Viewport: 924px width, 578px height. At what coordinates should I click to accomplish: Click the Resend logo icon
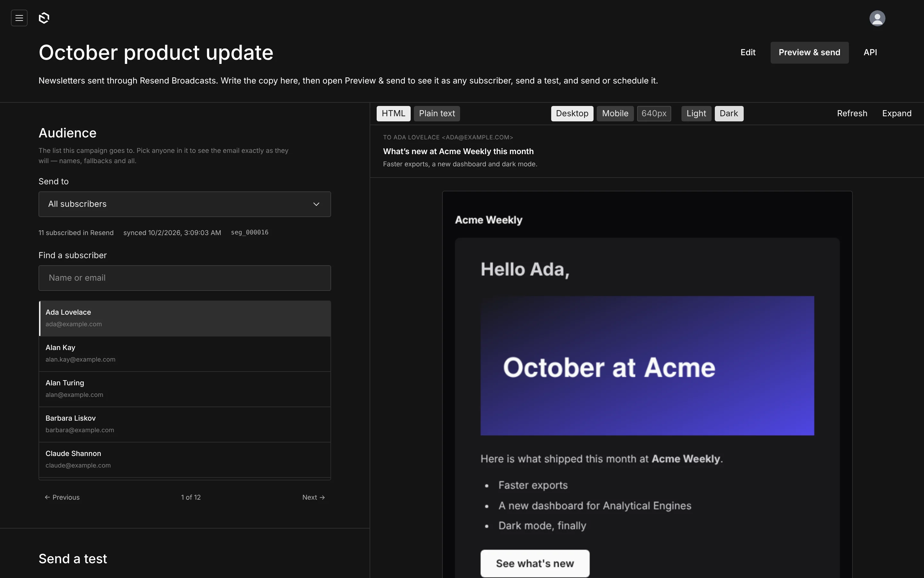[44, 18]
